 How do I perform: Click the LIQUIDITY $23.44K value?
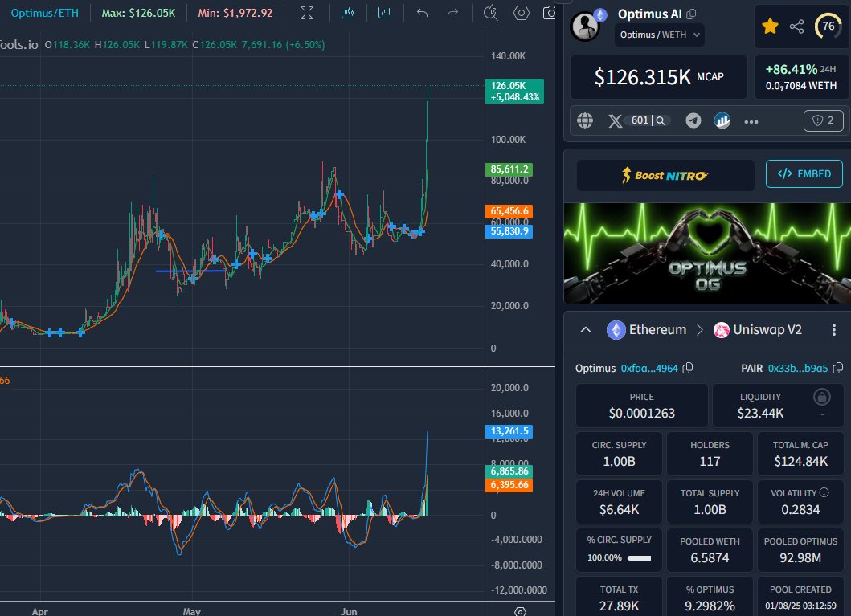click(x=760, y=413)
